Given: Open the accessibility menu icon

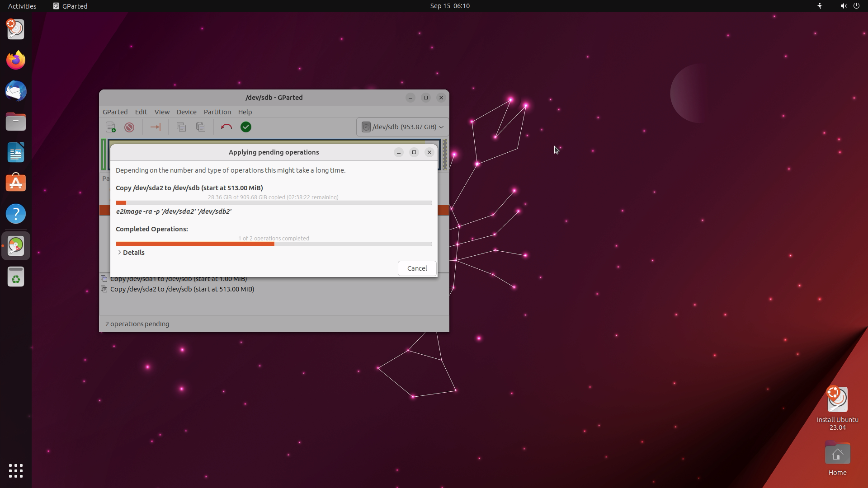Looking at the screenshot, I should pyautogui.click(x=820, y=6).
